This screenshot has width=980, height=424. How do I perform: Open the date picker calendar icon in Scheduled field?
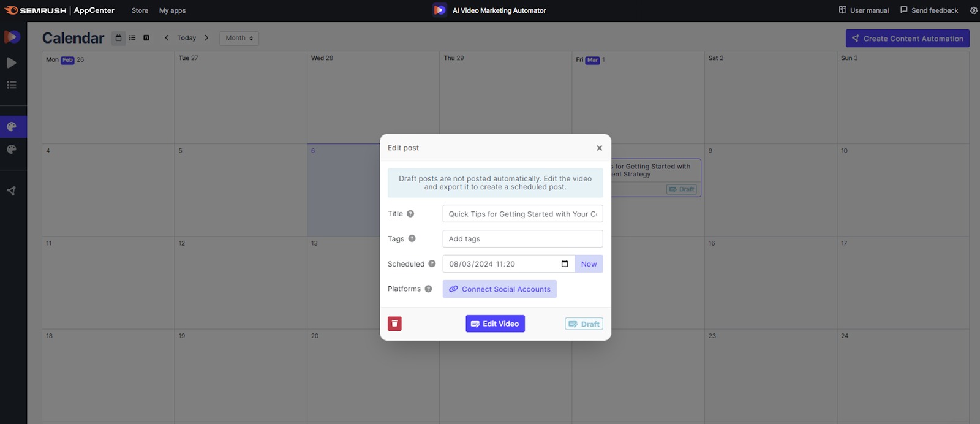(565, 264)
